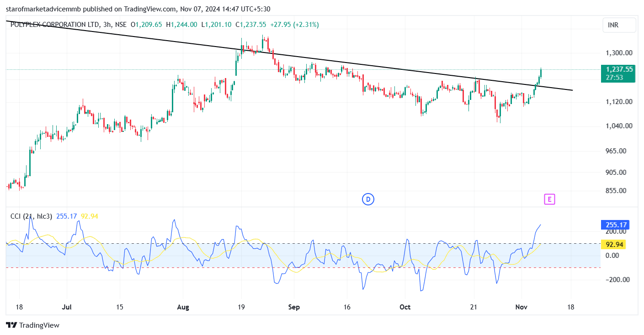Click the 16 date label on the time axis

point(347,307)
